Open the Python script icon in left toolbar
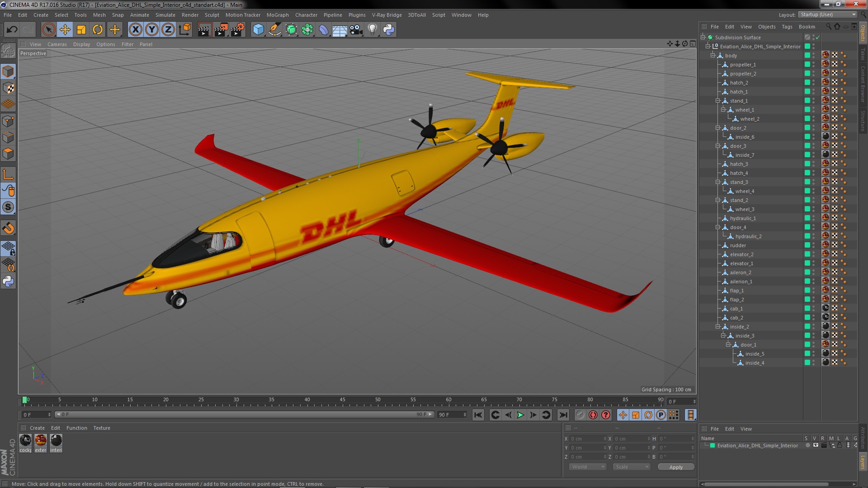This screenshot has width=868, height=488. point(8,282)
